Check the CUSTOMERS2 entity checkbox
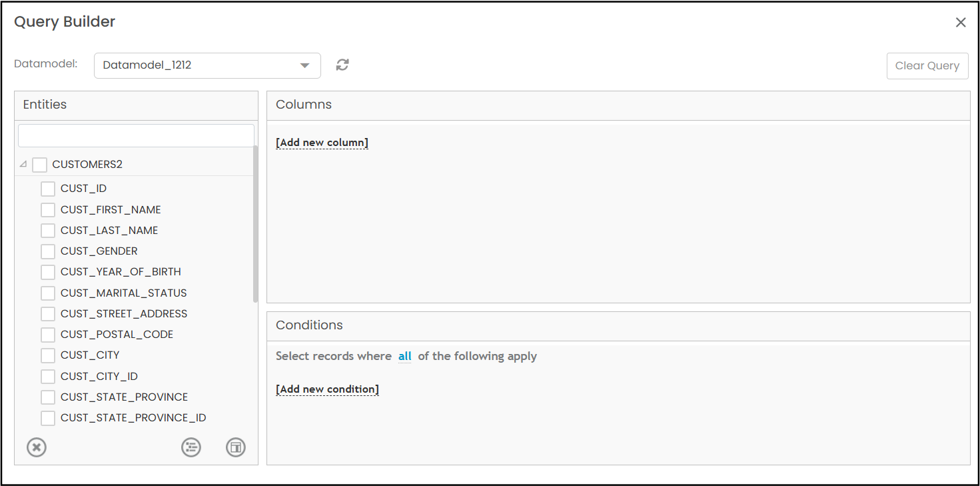The width and height of the screenshot is (980, 486). [40, 165]
